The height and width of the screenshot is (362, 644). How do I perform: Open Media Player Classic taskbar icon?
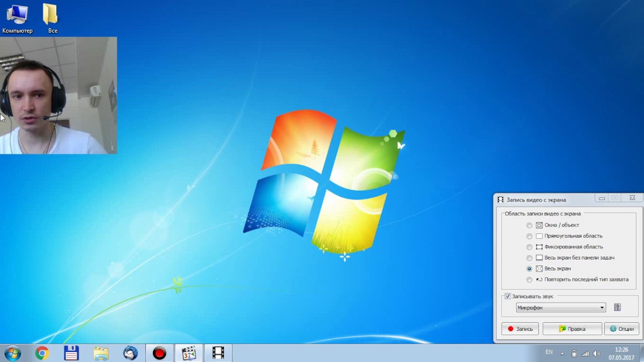189,353
